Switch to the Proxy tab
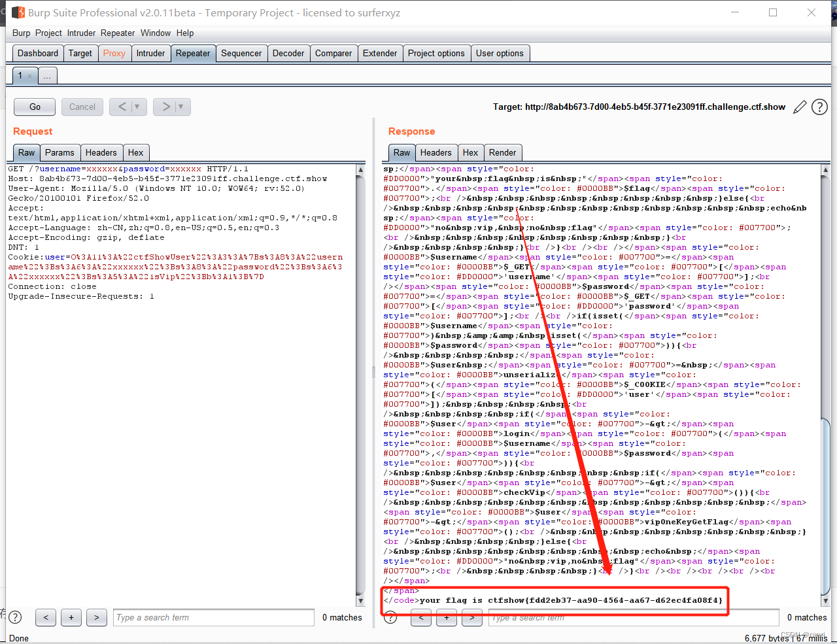 114,53
